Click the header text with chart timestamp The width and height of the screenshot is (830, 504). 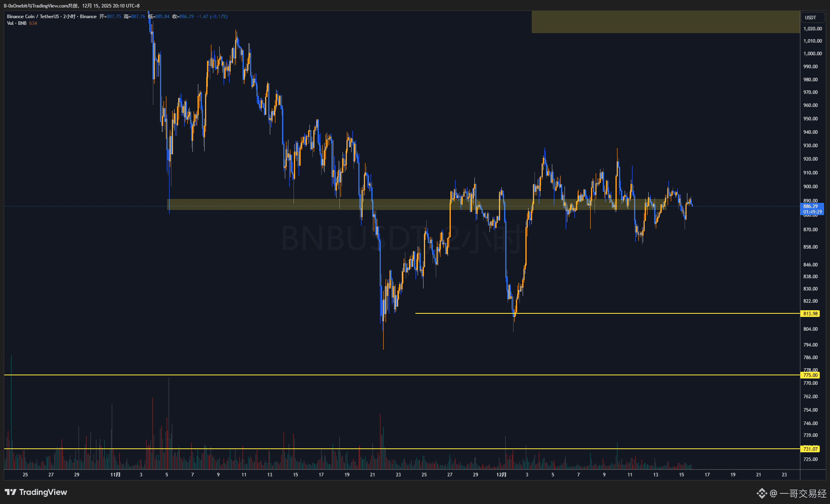pyautogui.click(x=72, y=6)
